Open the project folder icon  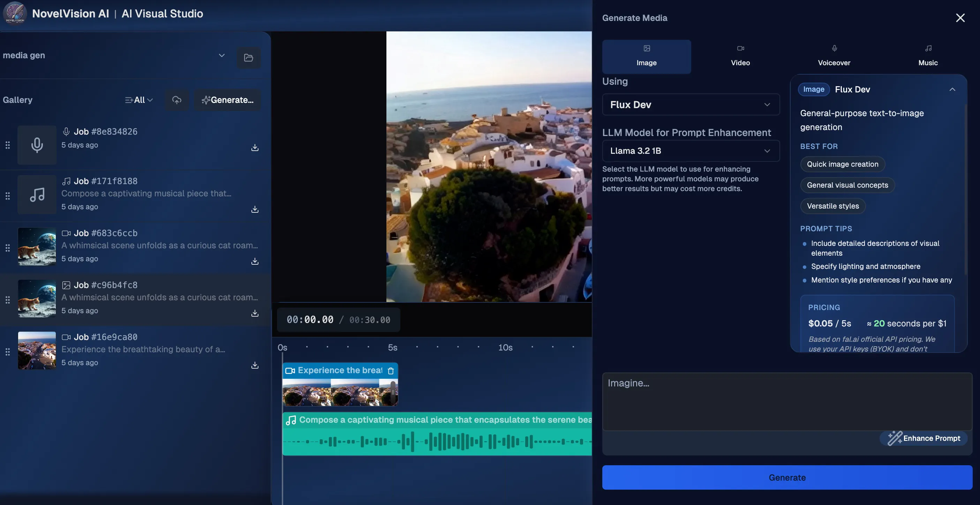coord(248,58)
